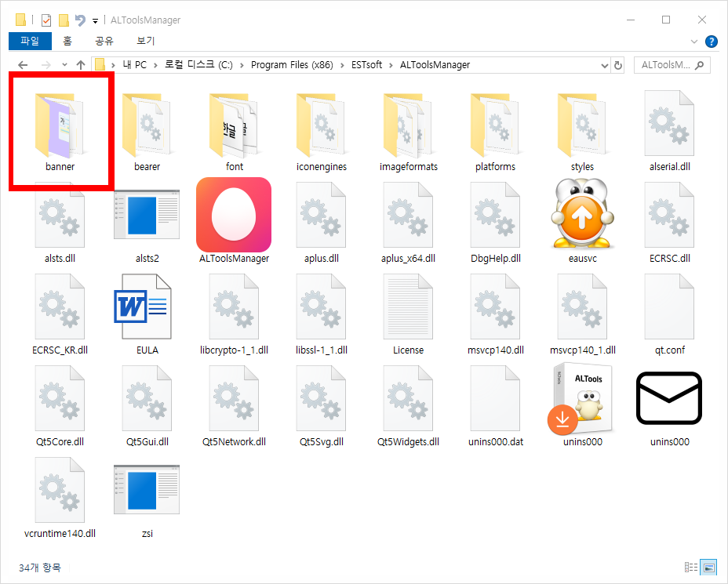Switch to the 보기 ribbon tab

pos(145,41)
